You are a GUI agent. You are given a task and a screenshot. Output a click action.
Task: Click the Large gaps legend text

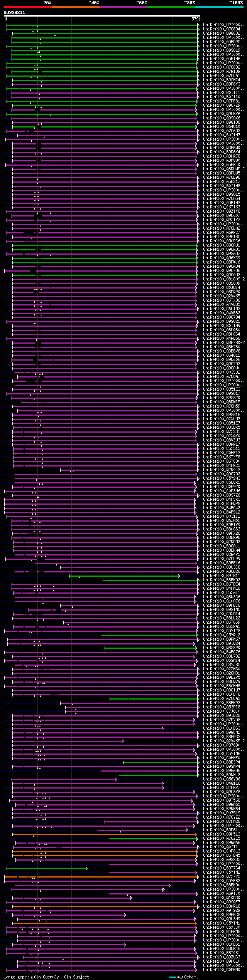point(47,977)
